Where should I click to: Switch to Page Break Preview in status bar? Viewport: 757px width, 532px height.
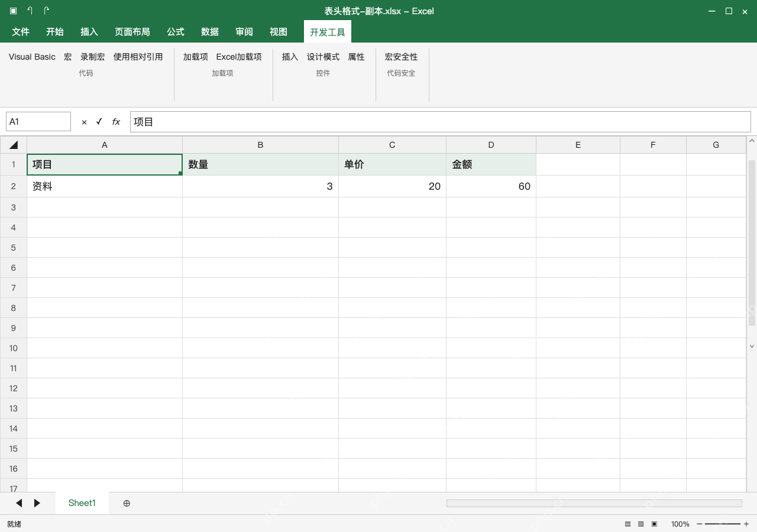point(654,524)
